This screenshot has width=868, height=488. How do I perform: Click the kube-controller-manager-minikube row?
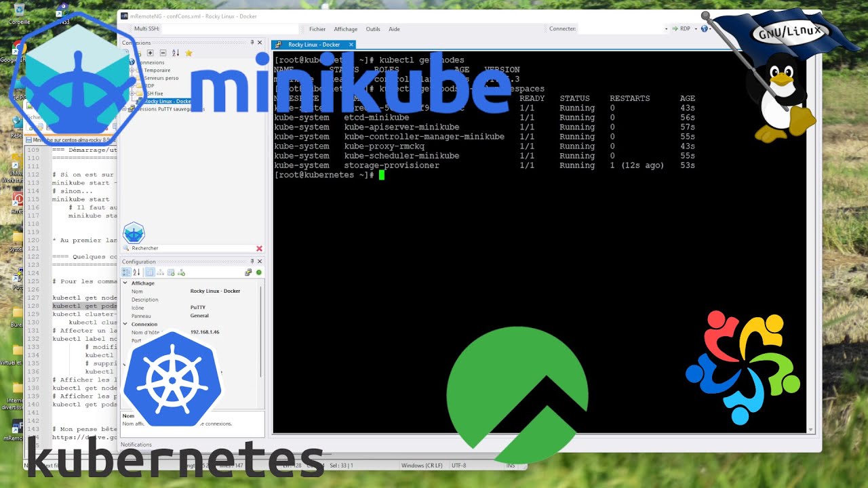(484, 136)
